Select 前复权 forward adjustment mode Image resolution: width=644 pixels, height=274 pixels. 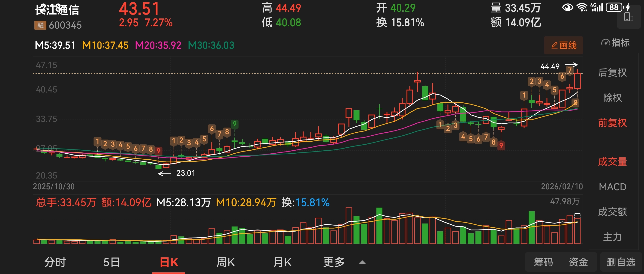[x=612, y=123]
